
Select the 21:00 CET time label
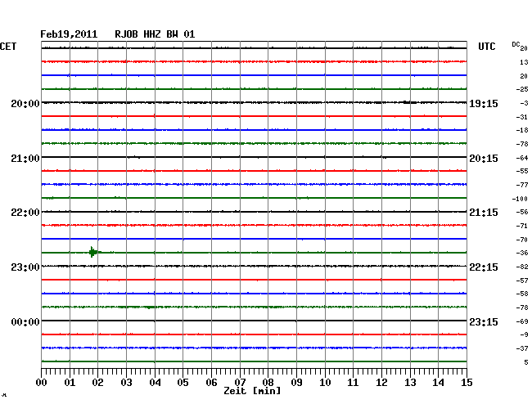click(x=25, y=159)
